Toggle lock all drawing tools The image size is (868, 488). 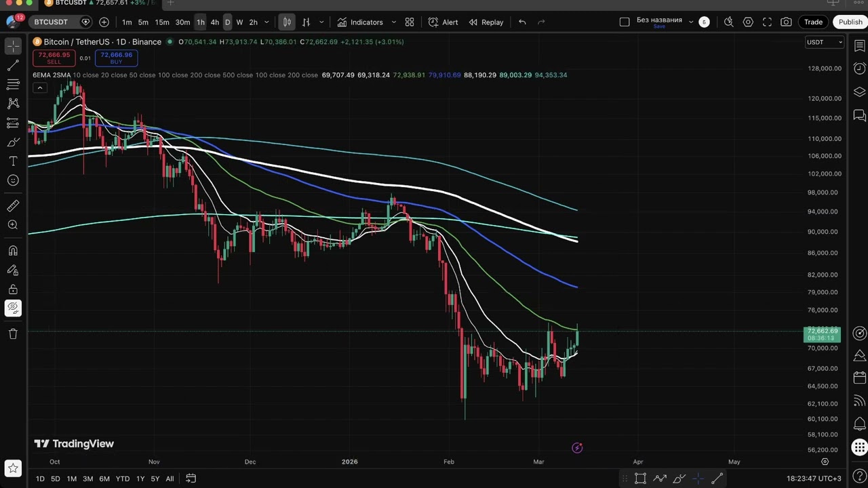pyautogui.click(x=13, y=289)
